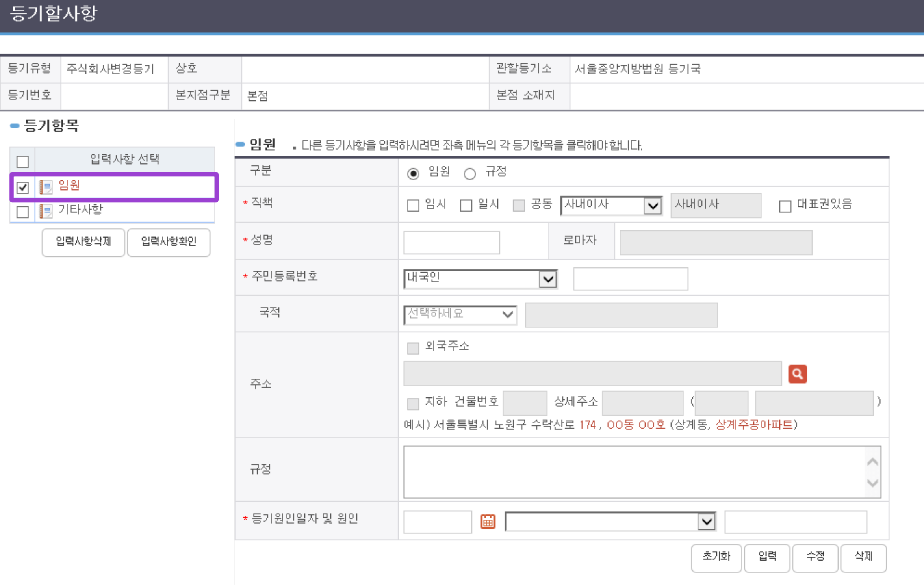Click inside the 성명 input field
This screenshot has height=585, width=924.
point(451,243)
